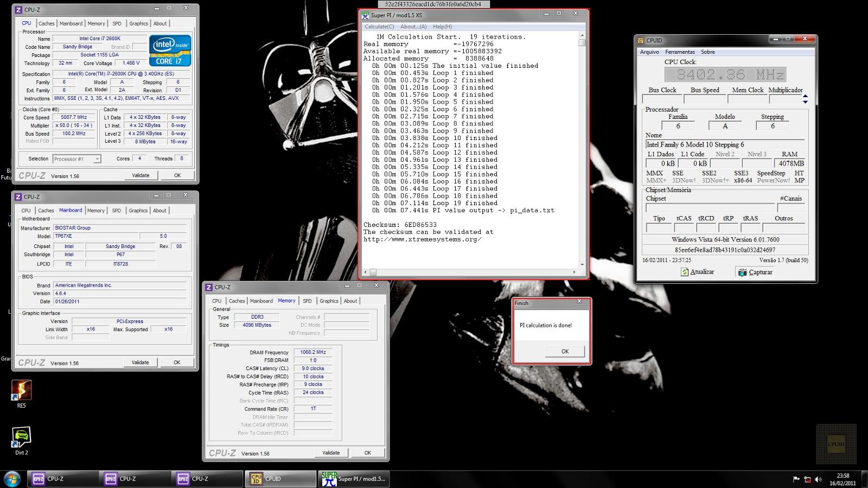Switch to CPUID taskbar button

point(280,479)
